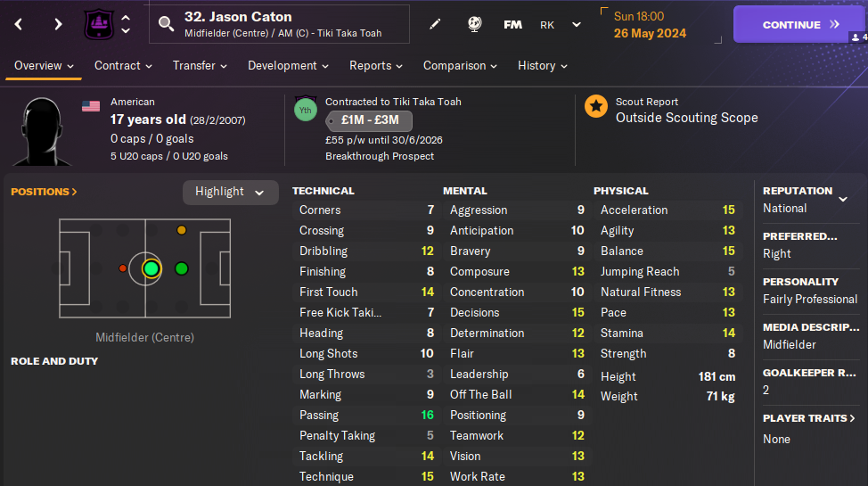Click the Tiki Taka Toah club badge
Viewport: 868px width, 486px height.
(98, 25)
